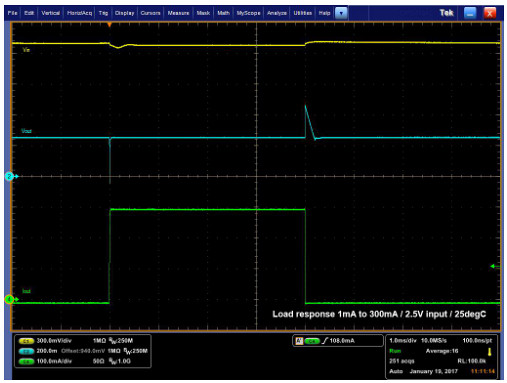Click the Average:16 acquisition mode readout
Viewport: 507px width, 383px height.
pyautogui.click(x=442, y=351)
